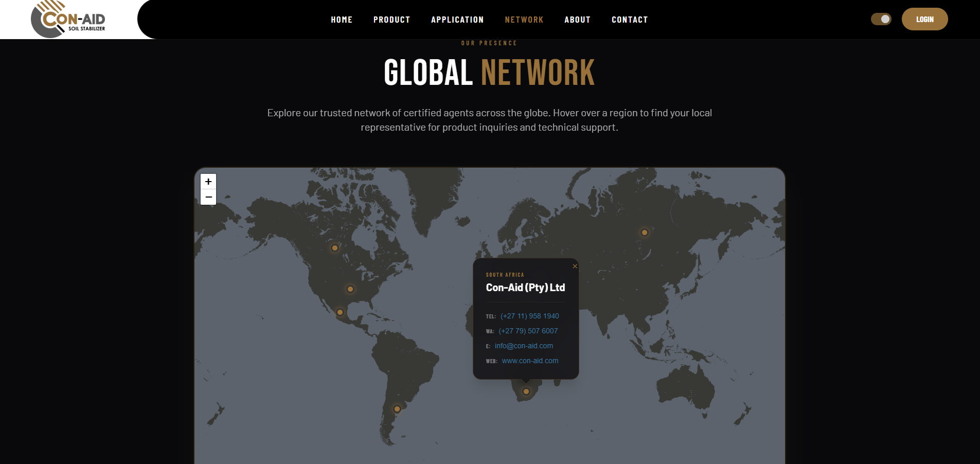Click the Our Presence label
This screenshot has width=980, height=464.
[489, 43]
